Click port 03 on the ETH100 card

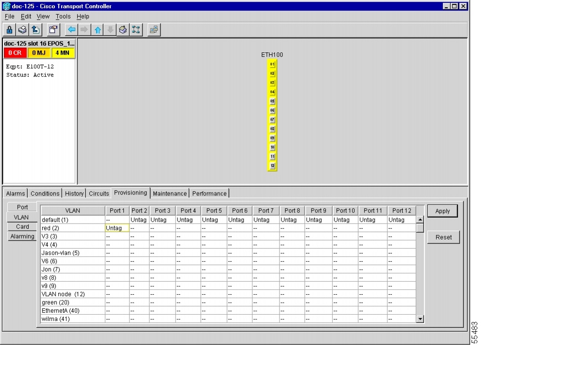click(272, 82)
